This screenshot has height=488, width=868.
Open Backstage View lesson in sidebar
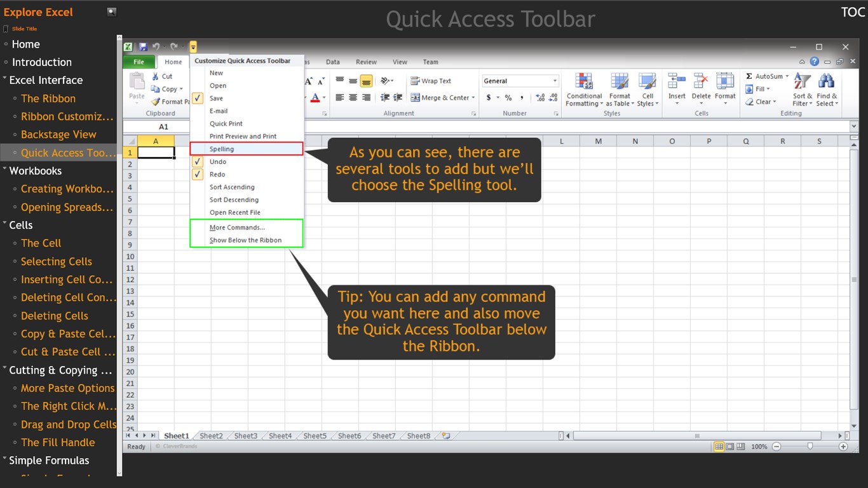tap(58, 135)
